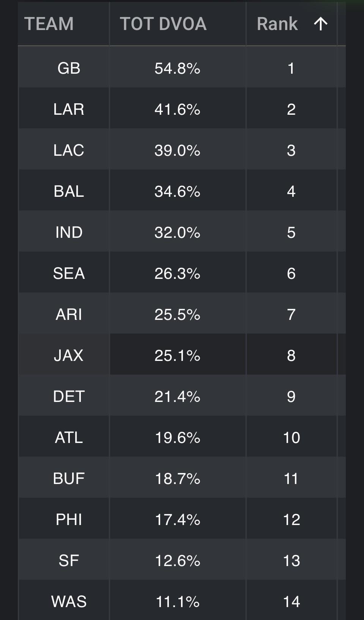Image resolution: width=364 pixels, height=620 pixels.
Task: Sort by the TEAM column header
Action: point(49,24)
